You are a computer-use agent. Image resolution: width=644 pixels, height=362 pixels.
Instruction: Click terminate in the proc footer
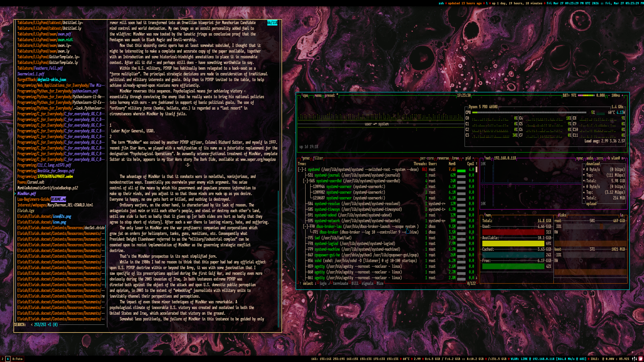coord(340,284)
